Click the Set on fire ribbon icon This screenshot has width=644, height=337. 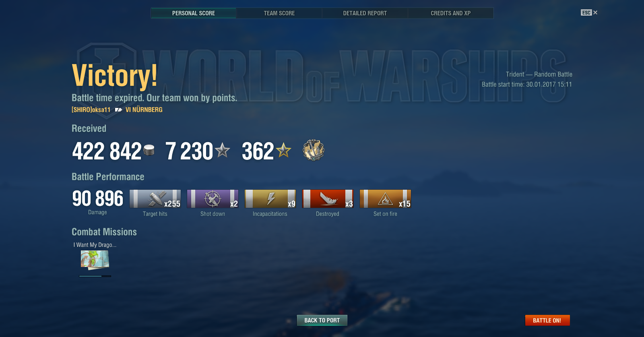click(385, 199)
